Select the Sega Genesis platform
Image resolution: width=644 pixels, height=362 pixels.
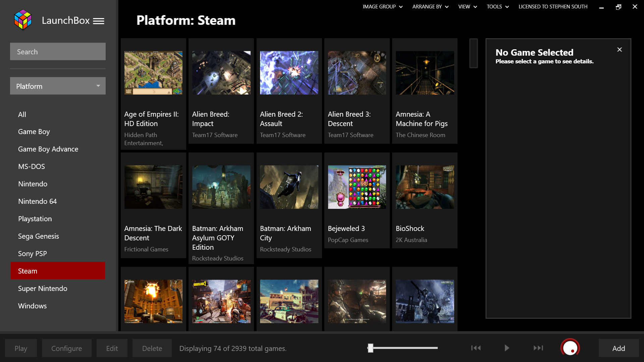(58, 236)
